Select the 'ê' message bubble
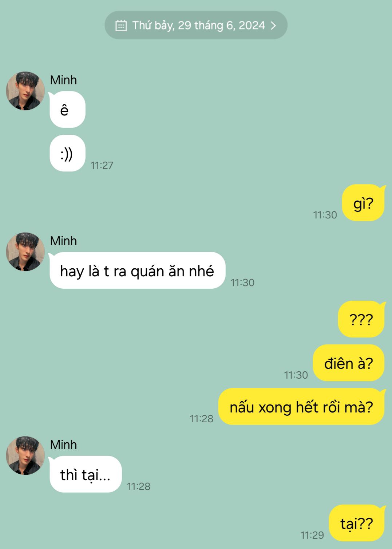392x549 pixels. click(67, 110)
